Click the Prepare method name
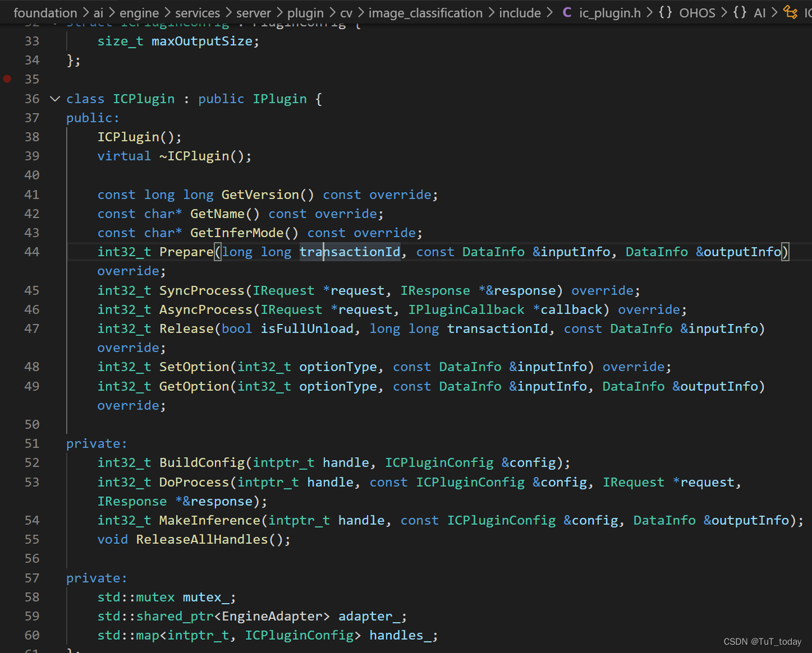812x653 pixels. tap(187, 252)
